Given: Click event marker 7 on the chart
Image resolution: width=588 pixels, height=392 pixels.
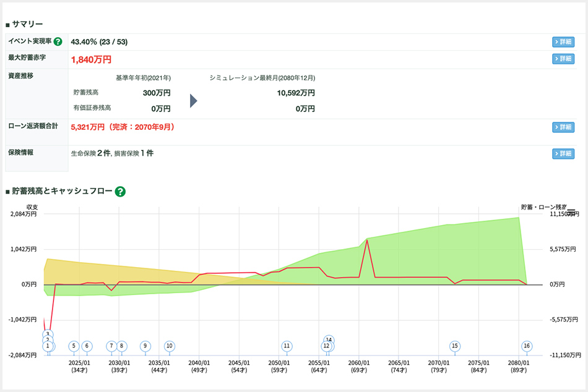Looking at the screenshot, I should 111,346.
